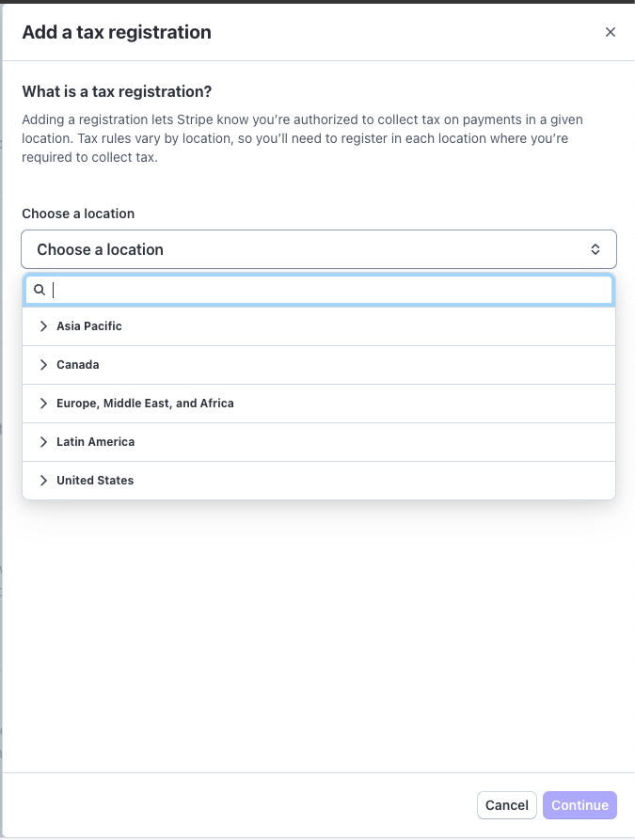Select the Canada region label
The width and height of the screenshot is (635, 840).
(x=78, y=365)
